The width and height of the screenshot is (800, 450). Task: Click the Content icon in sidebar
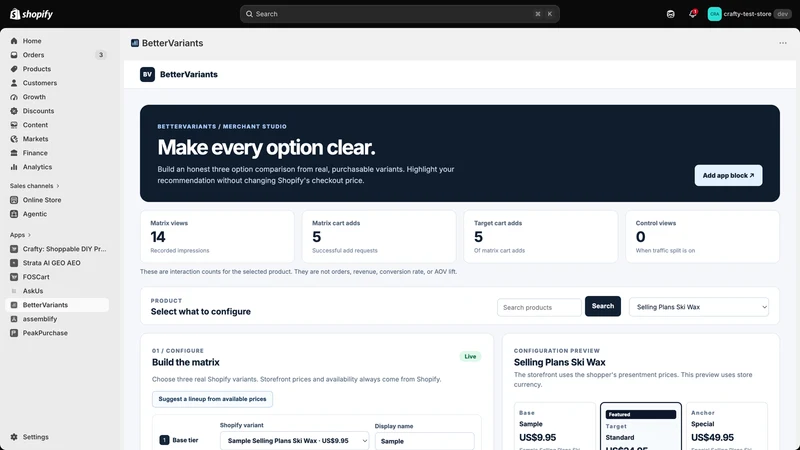click(x=14, y=125)
